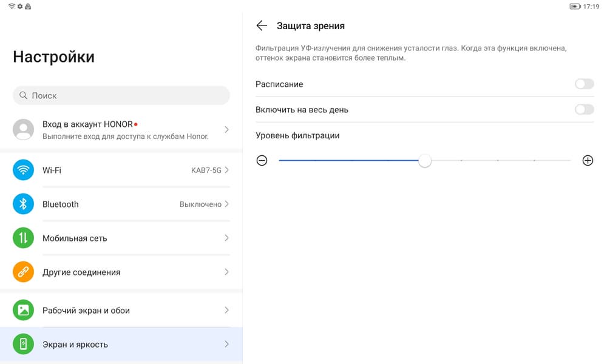Tap the battery icon in status bar

(x=574, y=6)
